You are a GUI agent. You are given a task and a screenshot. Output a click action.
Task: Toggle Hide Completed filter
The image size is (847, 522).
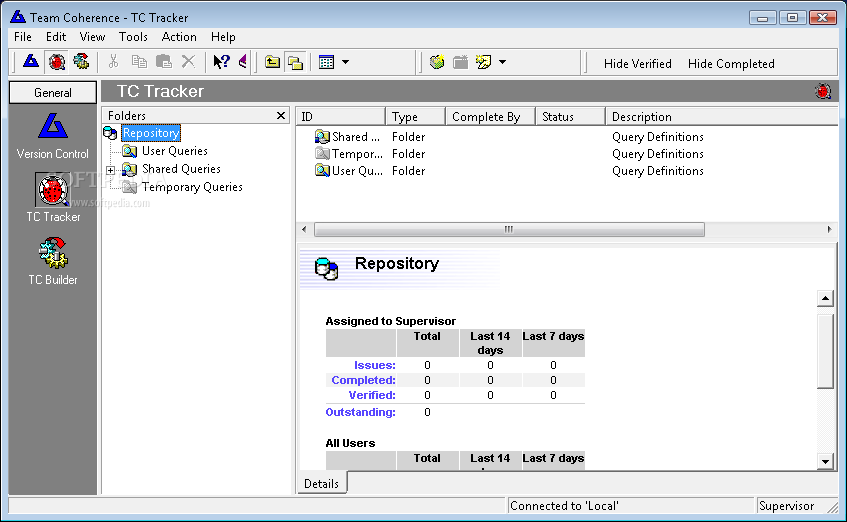point(731,64)
